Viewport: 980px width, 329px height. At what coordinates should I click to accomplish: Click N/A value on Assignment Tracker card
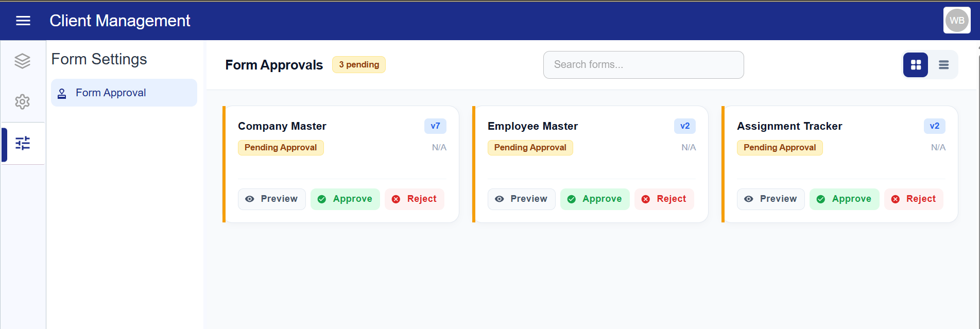[938, 148]
